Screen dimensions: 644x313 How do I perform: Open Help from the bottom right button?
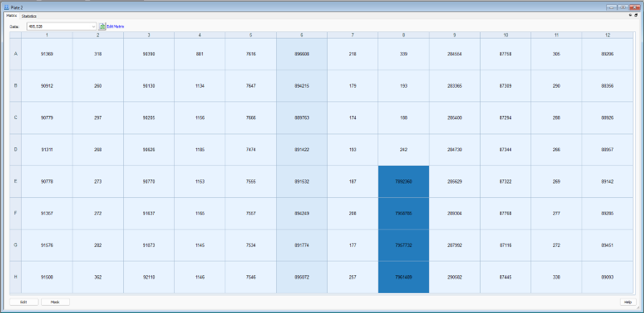pos(628,302)
